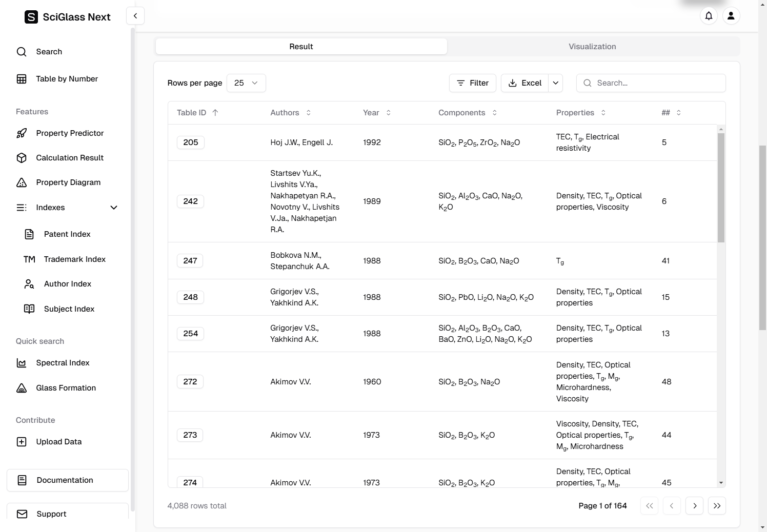Image resolution: width=767 pixels, height=532 pixels.
Task: Open the user profile icon
Action: (x=731, y=16)
